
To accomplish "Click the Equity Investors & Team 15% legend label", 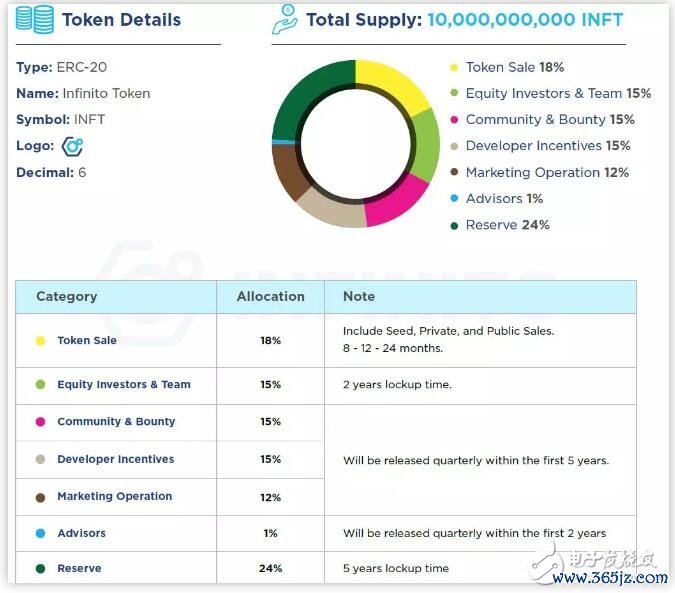I will [558, 93].
